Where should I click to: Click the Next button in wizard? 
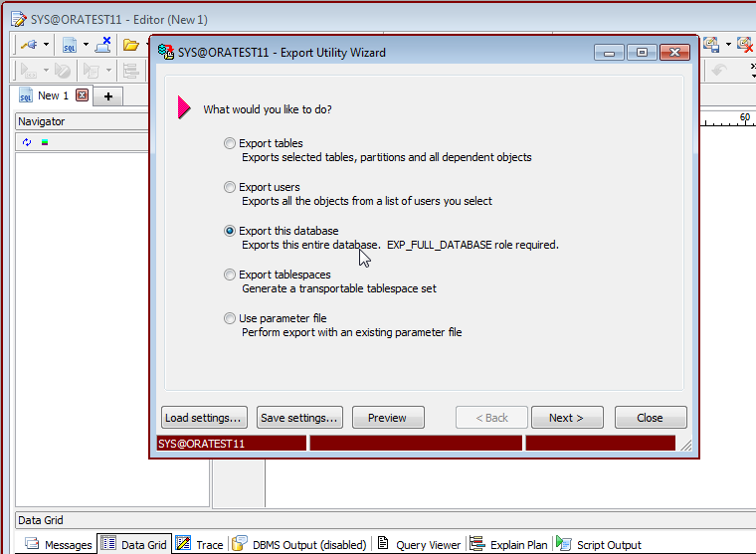coord(567,418)
